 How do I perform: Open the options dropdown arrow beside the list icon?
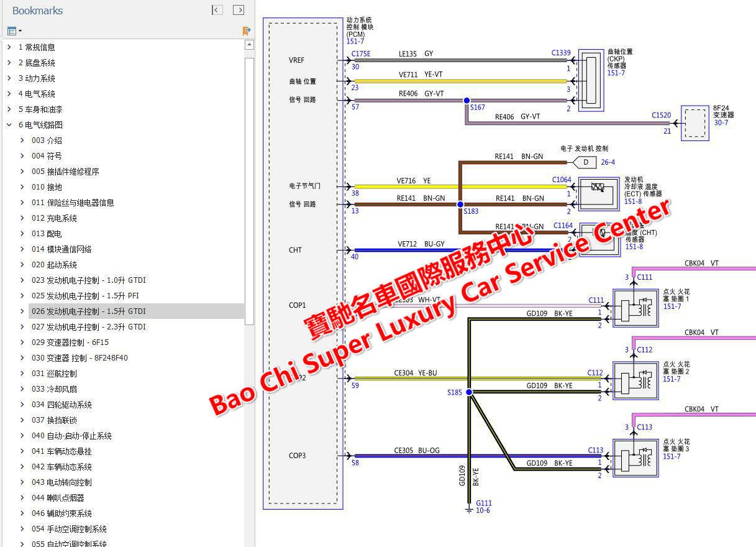coord(20,30)
